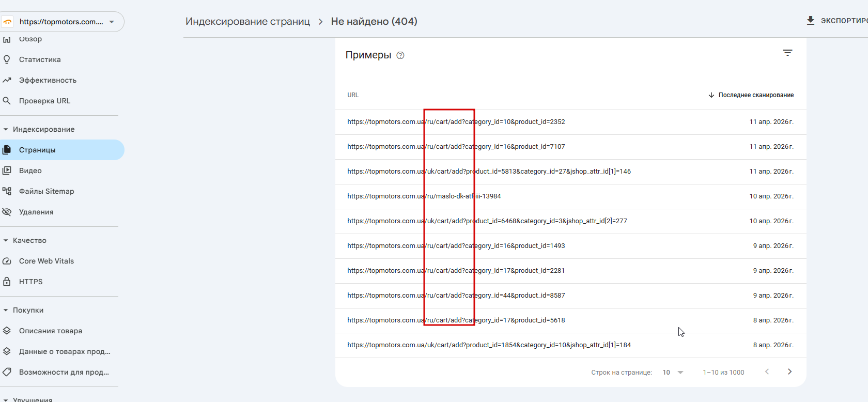The image size is (868, 402).
Task: Open Описания товара report
Action: 51,331
